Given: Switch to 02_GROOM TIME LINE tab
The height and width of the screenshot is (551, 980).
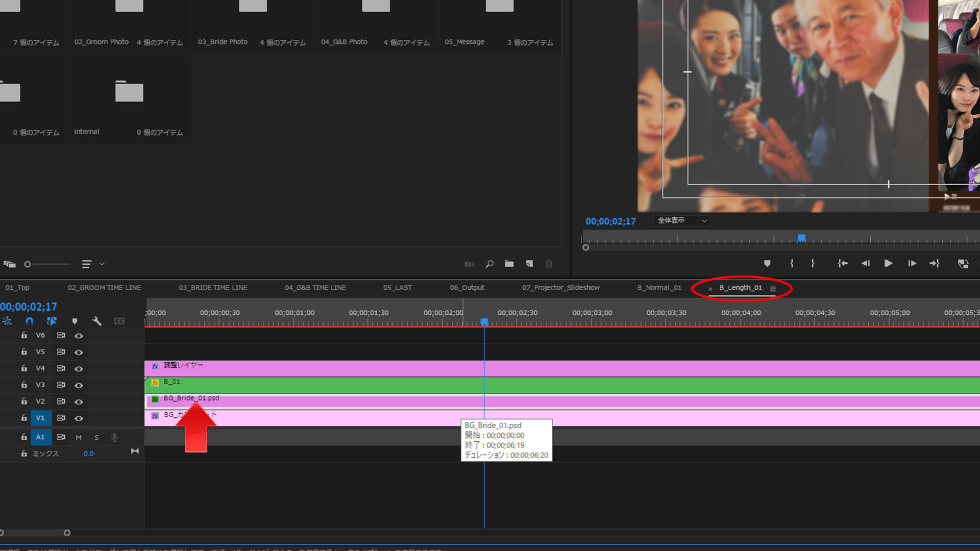Looking at the screenshot, I should tap(104, 288).
